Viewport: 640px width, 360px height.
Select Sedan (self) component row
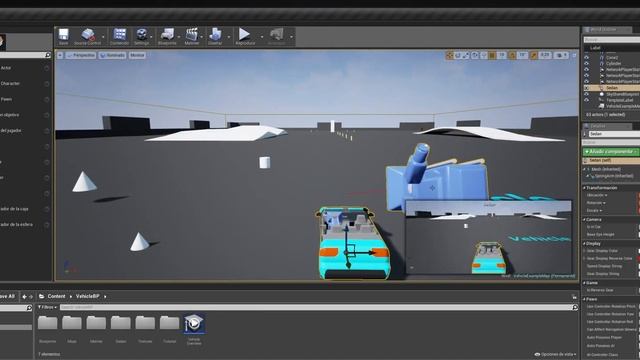click(611, 160)
